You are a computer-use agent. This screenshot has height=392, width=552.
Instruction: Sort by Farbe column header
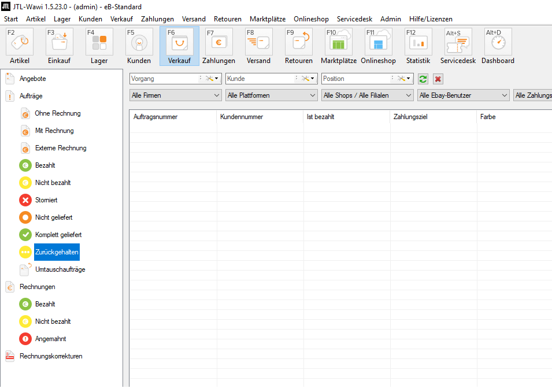pos(514,117)
